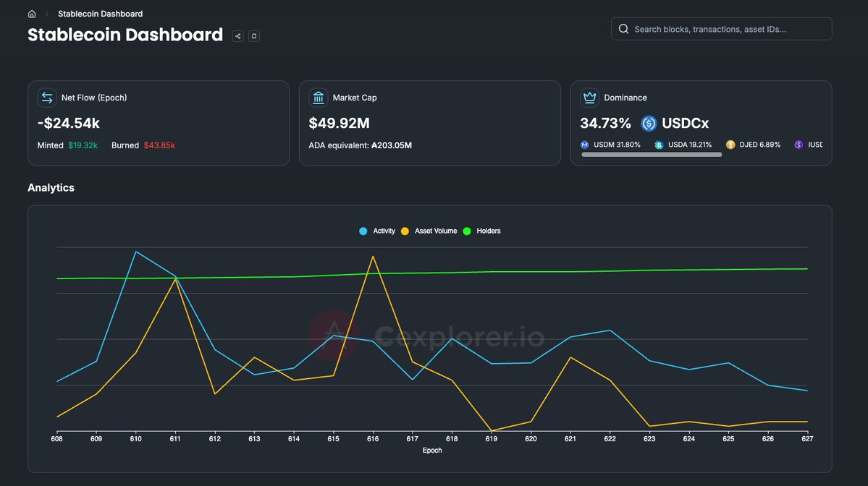Click the USDM coin icon
The height and width of the screenshot is (486, 868).
click(584, 145)
